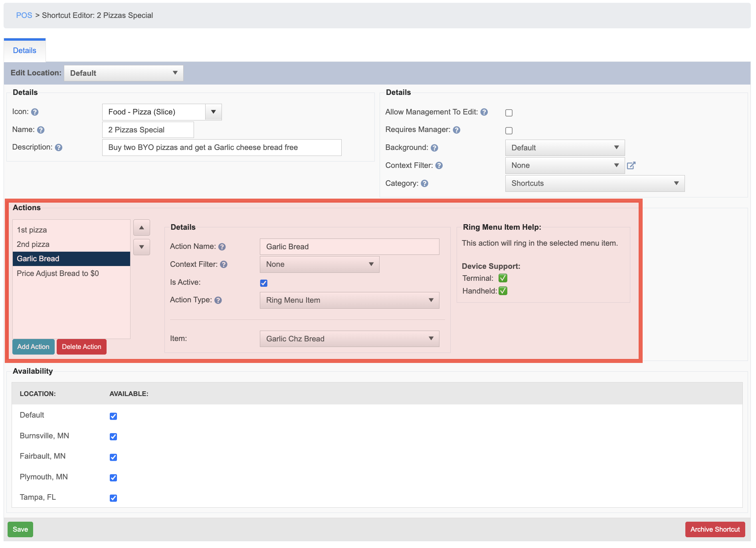Move selected action up in list
This screenshot has height=548, width=756.
click(142, 227)
